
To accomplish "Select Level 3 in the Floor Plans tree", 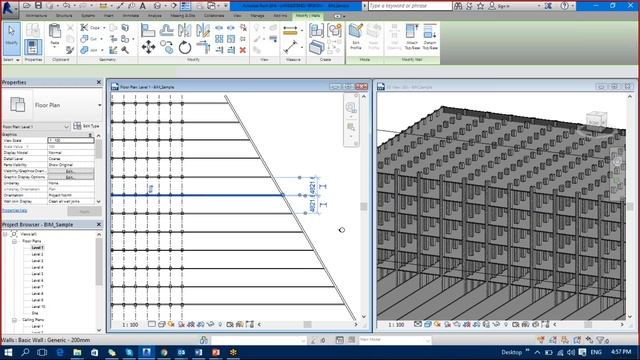I will 38,261.
